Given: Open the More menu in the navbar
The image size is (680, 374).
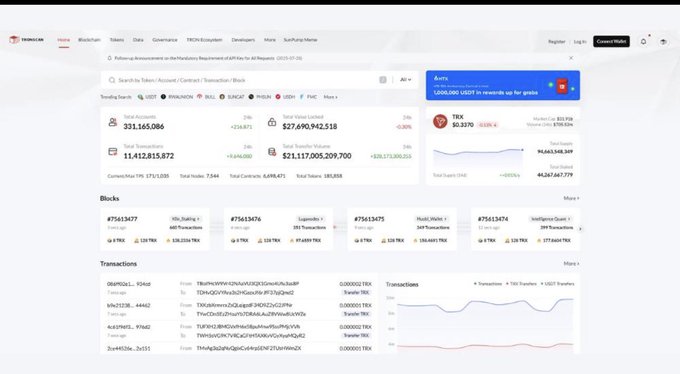Looking at the screenshot, I should pyautogui.click(x=270, y=40).
